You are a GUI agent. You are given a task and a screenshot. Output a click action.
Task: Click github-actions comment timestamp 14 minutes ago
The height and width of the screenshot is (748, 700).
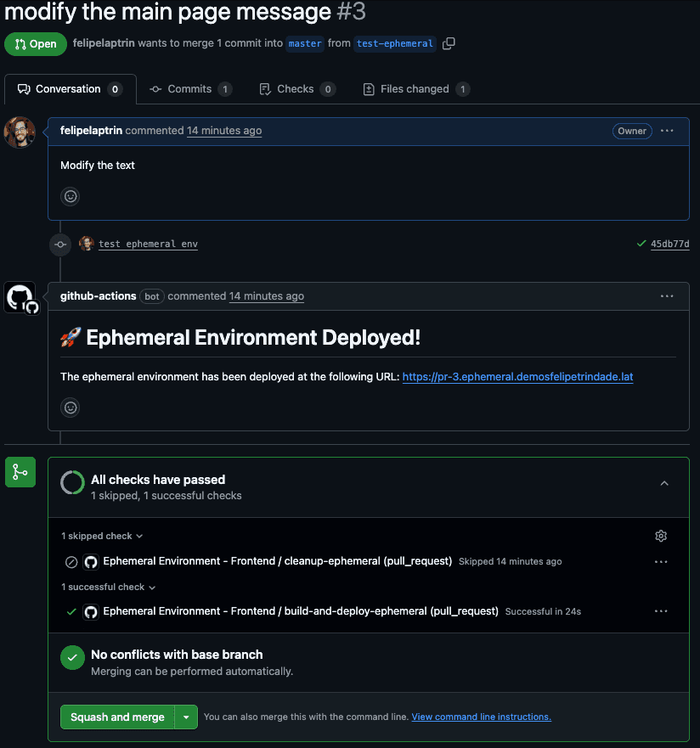(x=266, y=296)
